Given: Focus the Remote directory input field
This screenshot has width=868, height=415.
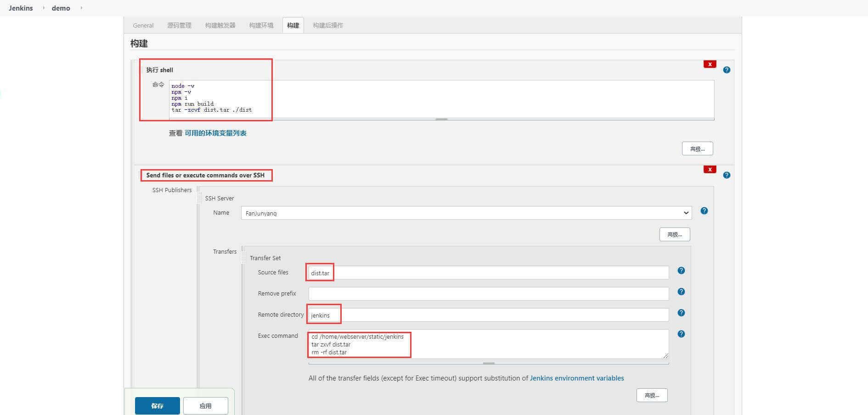Looking at the screenshot, I should coord(489,315).
